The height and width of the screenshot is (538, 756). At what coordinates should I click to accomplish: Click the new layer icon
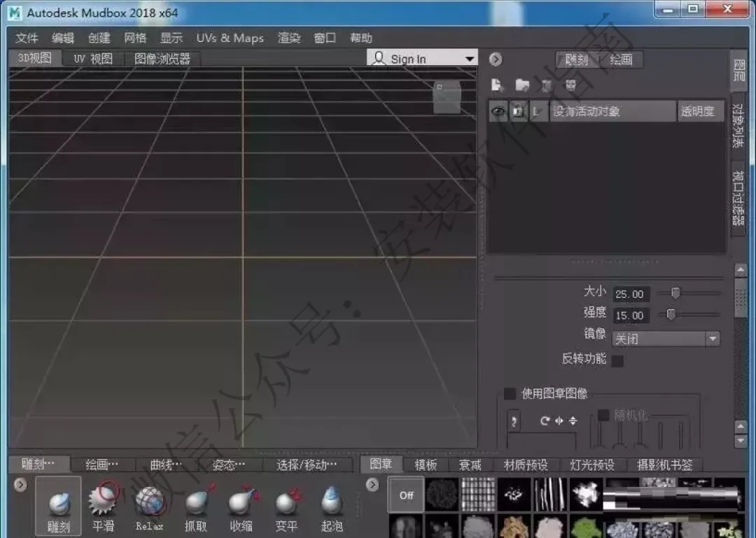click(497, 85)
